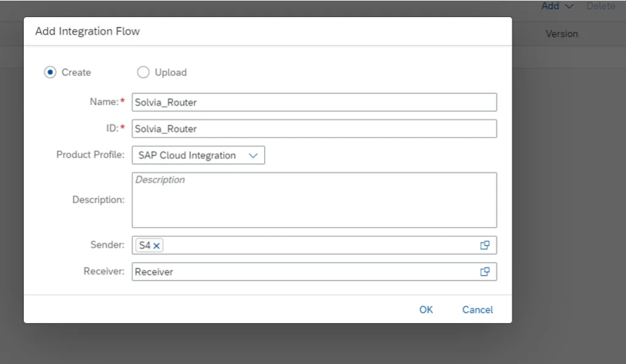Open value help for Sender field
The image size is (626, 364).
(x=485, y=245)
